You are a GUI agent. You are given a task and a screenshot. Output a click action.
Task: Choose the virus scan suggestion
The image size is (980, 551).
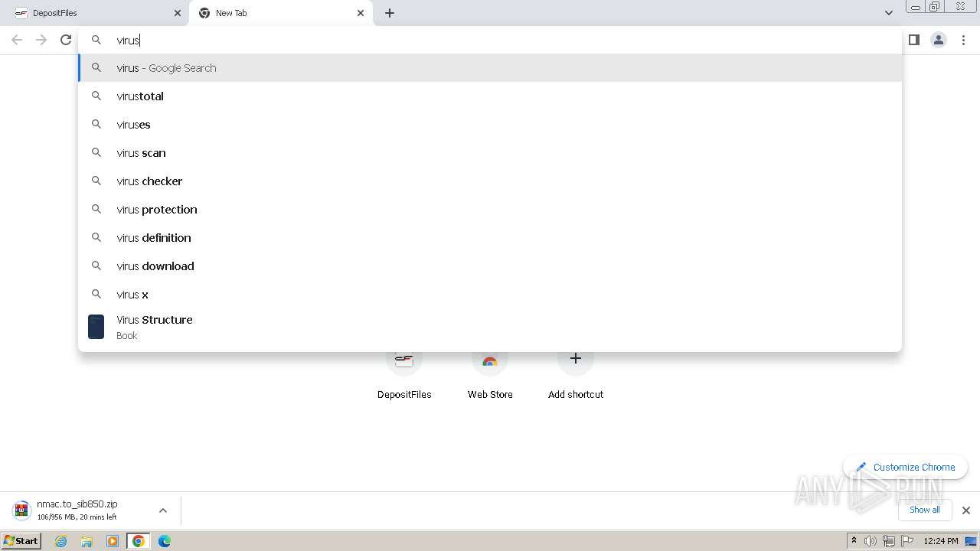click(x=490, y=152)
